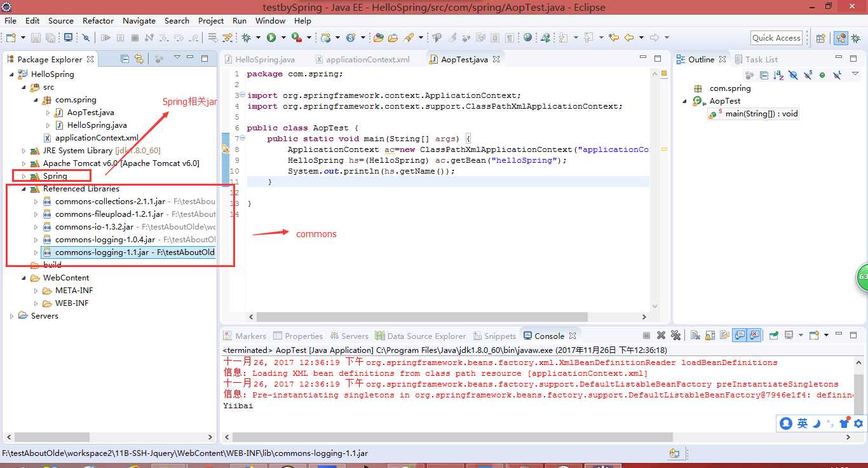868x468 pixels.
Task: Click Pin Console icon
Action: pos(774,335)
